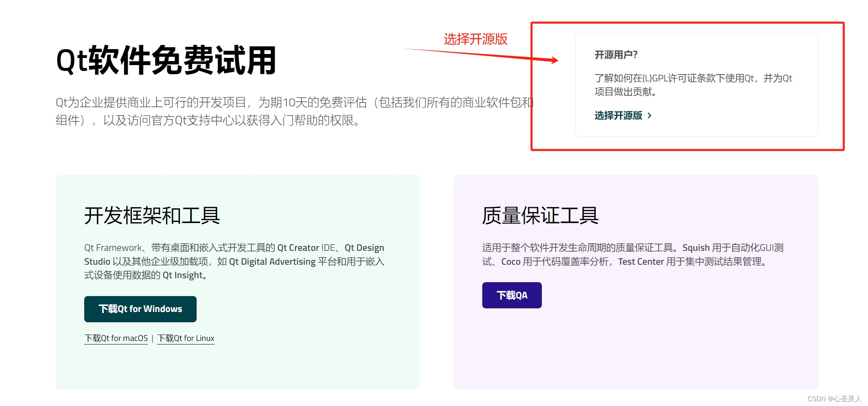868x406 pixels.
Task: Click the chevron arrow next to 选择开源版
Action: (650, 115)
